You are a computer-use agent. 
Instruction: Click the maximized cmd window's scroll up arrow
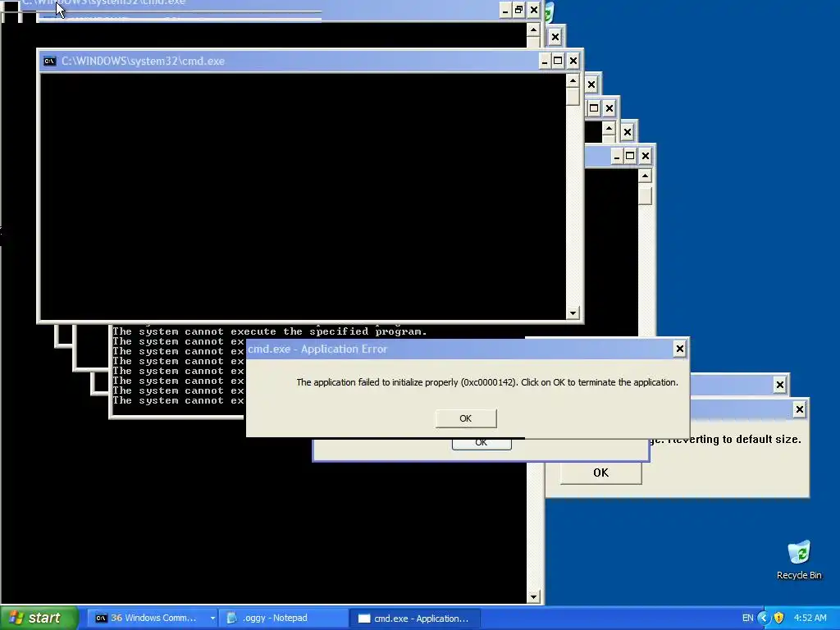click(x=533, y=30)
